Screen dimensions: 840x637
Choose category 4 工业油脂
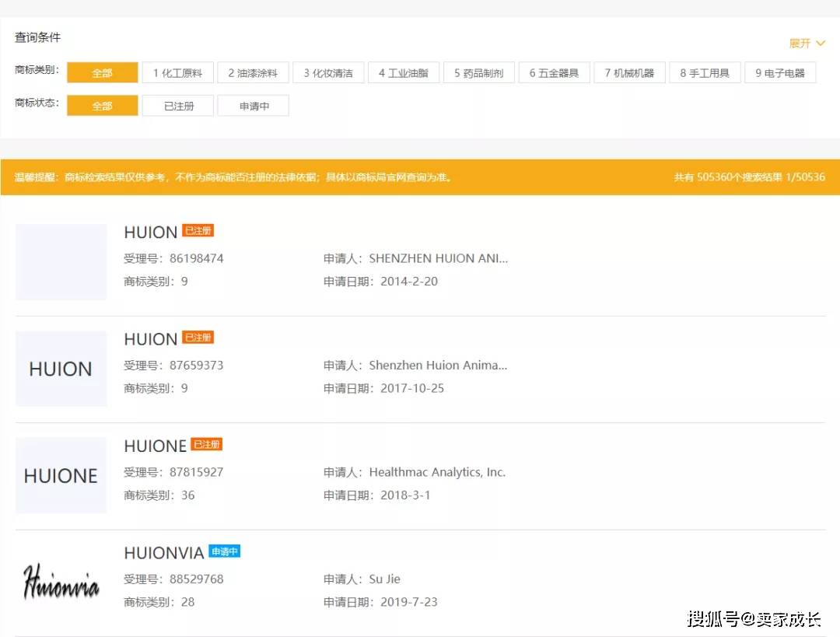tap(404, 73)
